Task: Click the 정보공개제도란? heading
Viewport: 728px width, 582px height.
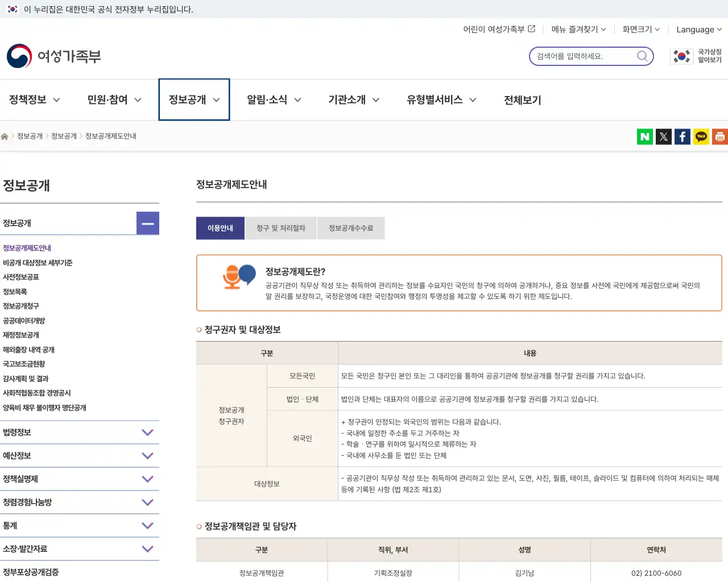Action: coord(295,272)
